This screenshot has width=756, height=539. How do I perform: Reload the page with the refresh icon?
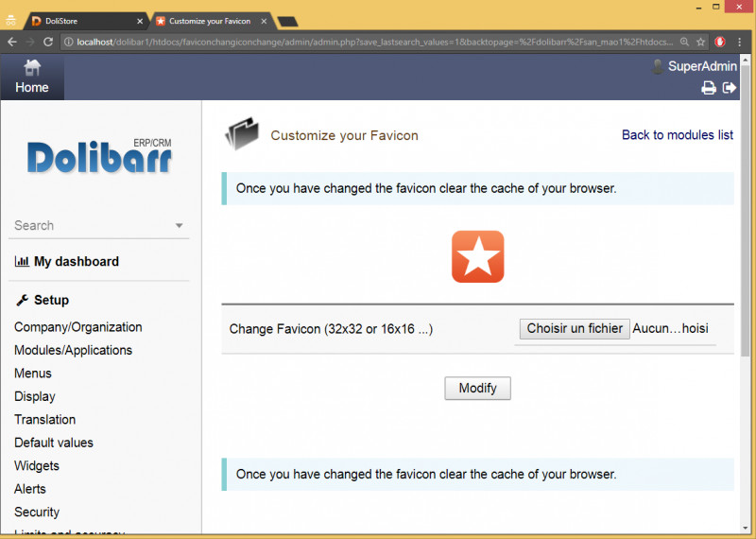click(48, 42)
